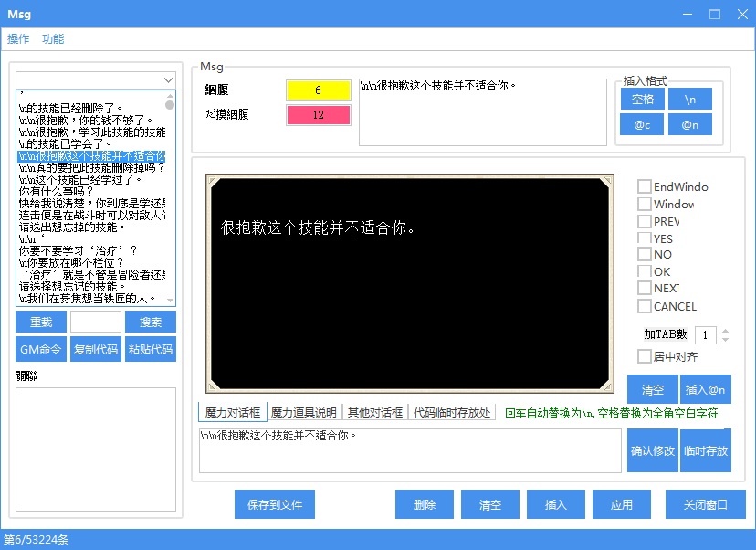Click the 确认修改 confirm edit button

[x=653, y=450]
